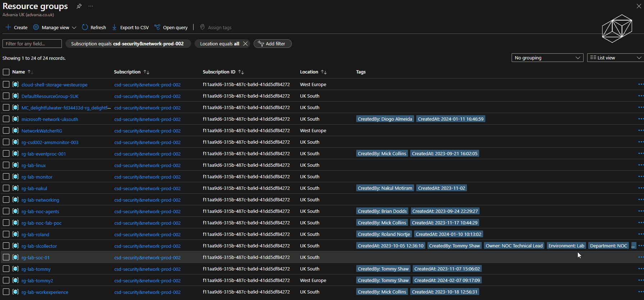Screen dimensions: 644x300
Task: Select the rg-lab-nakul row checkbox
Action: tap(6, 188)
